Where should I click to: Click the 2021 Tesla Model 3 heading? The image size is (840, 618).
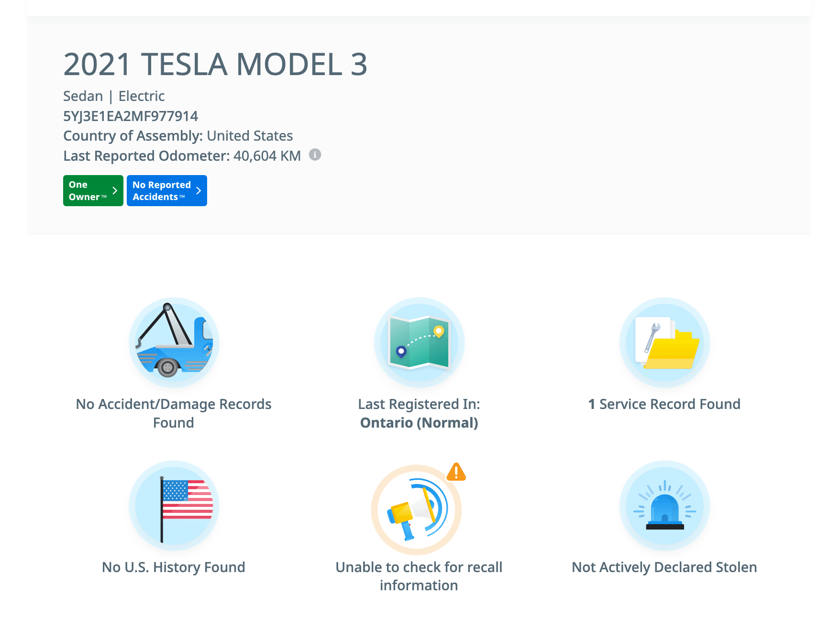pyautogui.click(x=215, y=65)
